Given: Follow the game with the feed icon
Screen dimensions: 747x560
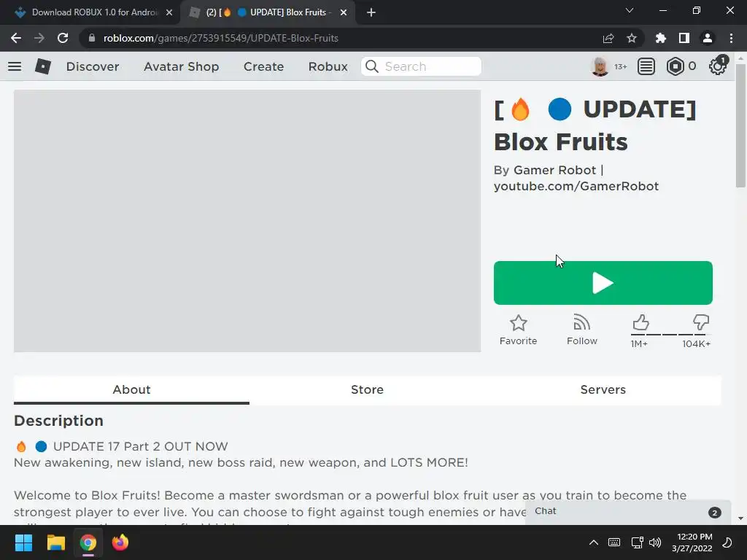Looking at the screenshot, I should tap(581, 323).
